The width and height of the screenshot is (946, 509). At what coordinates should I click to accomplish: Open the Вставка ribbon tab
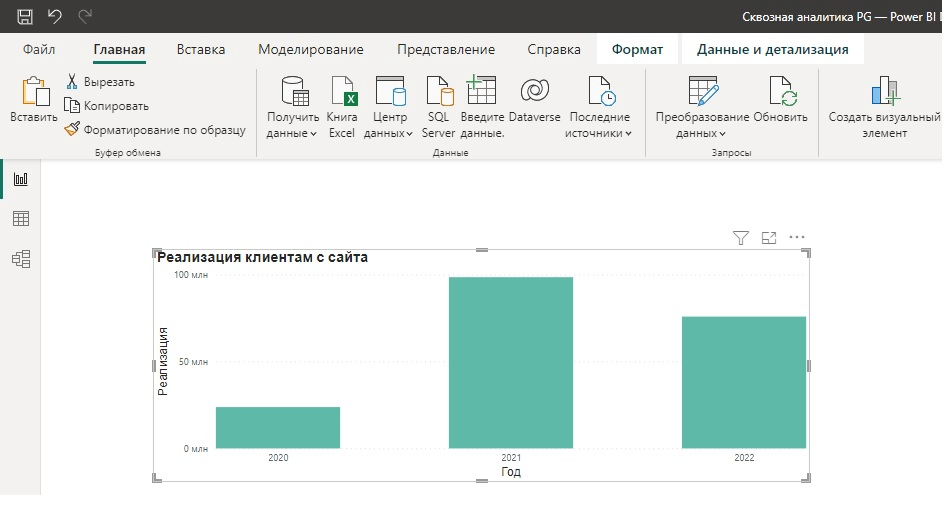[201, 49]
